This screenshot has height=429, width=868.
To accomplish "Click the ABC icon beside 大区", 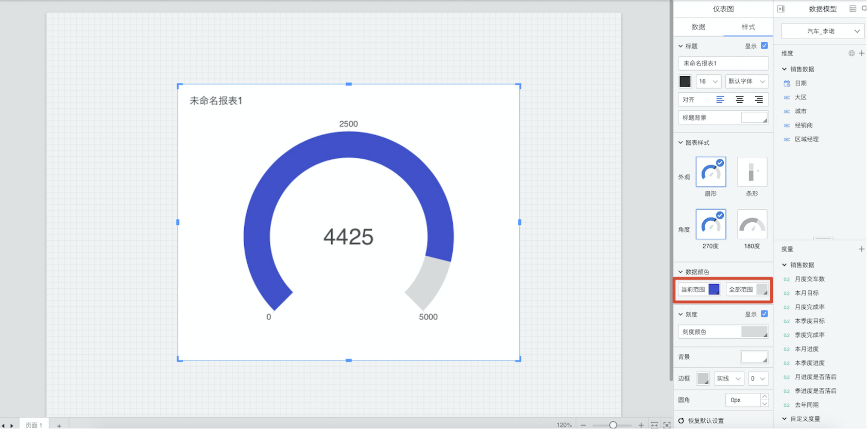I will point(787,97).
